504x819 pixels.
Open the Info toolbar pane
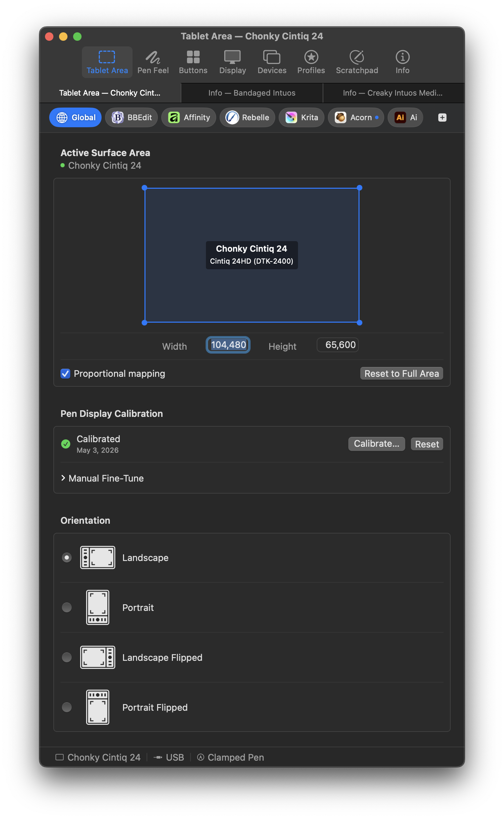click(x=402, y=62)
